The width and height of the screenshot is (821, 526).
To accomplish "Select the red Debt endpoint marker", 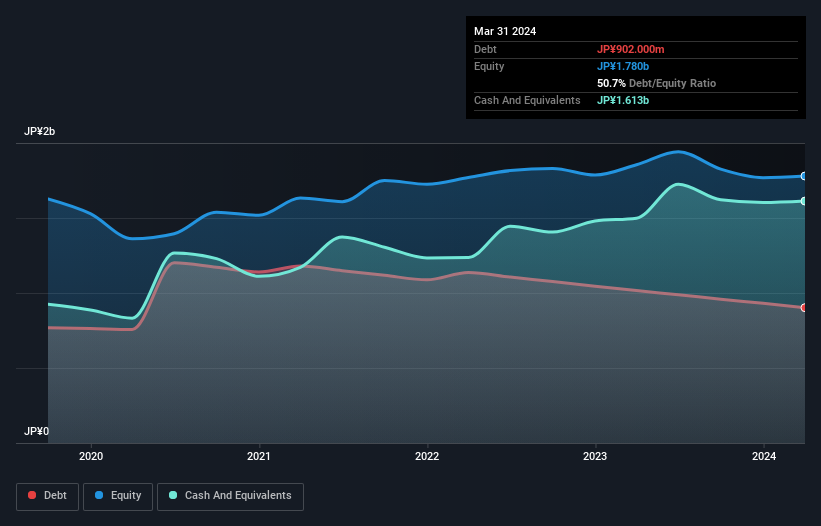I will pos(804,308).
